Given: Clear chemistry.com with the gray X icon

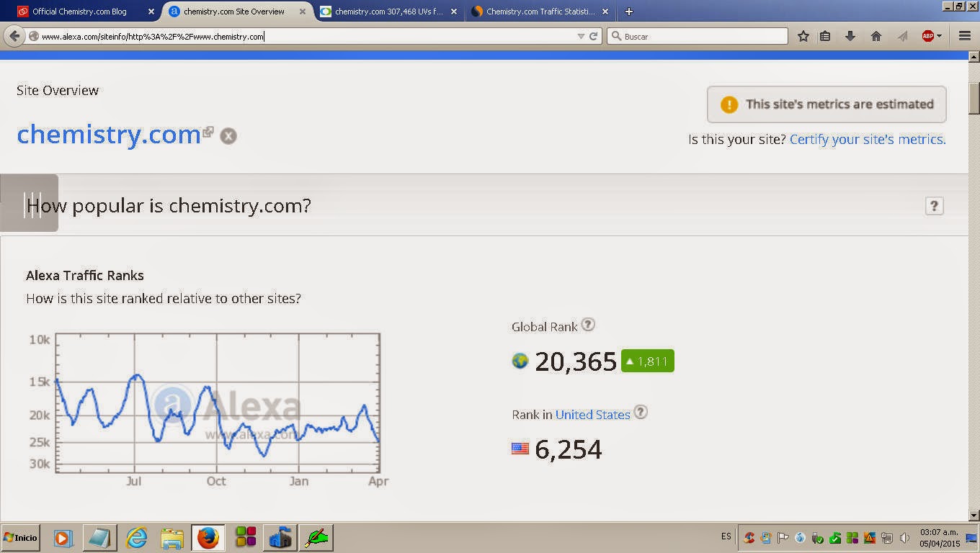Looking at the screenshot, I should pyautogui.click(x=228, y=136).
